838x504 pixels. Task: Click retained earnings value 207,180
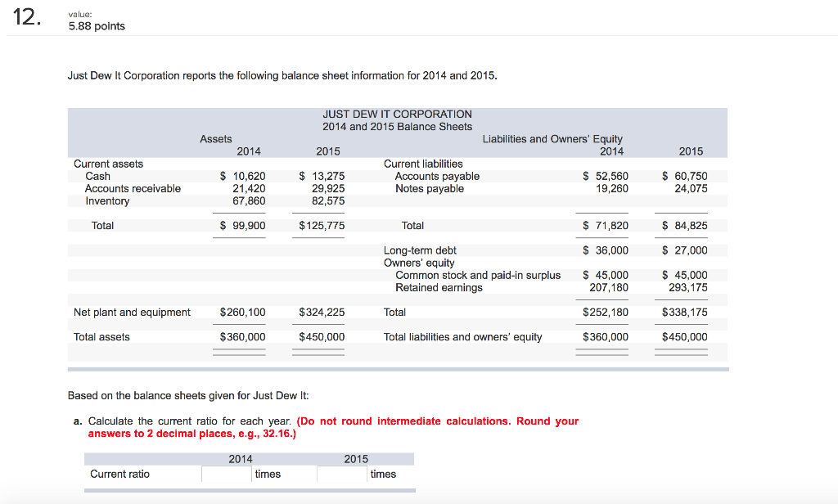(609, 287)
